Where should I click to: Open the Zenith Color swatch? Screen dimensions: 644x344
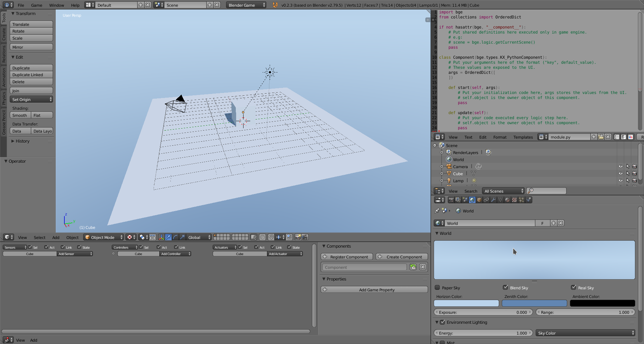(x=534, y=303)
